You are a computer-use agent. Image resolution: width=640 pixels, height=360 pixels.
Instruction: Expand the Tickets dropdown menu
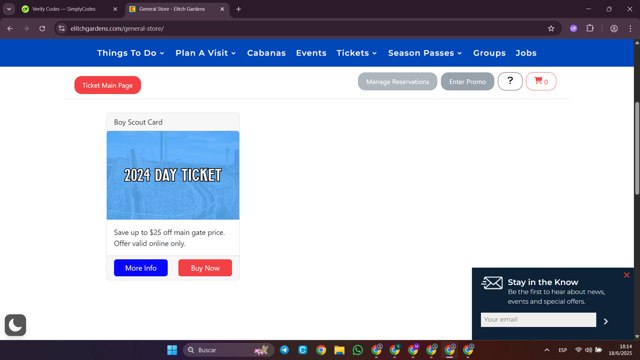[357, 53]
